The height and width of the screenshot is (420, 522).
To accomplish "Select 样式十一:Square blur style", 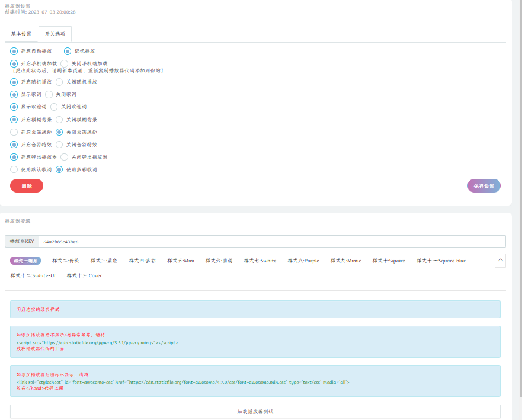I will [440, 261].
